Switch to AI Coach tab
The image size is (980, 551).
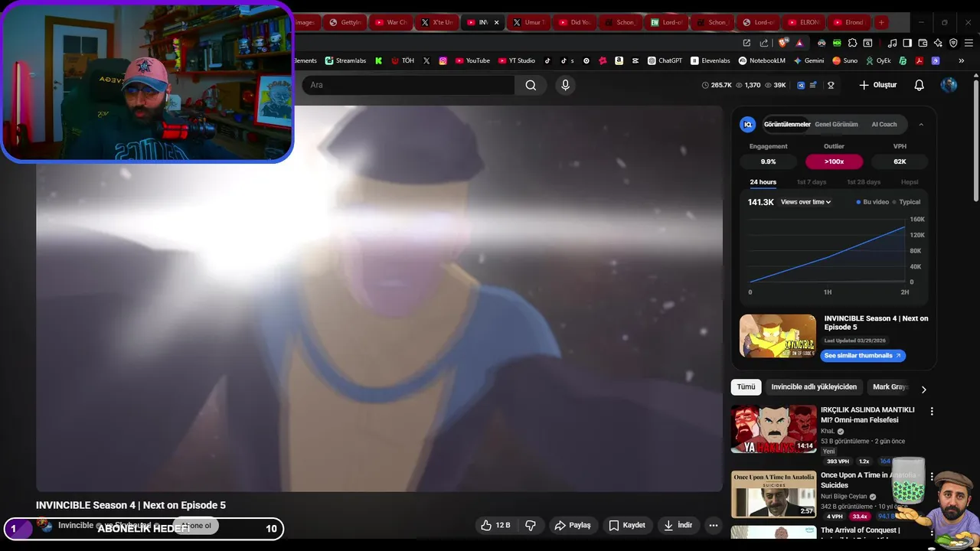[x=884, y=124]
